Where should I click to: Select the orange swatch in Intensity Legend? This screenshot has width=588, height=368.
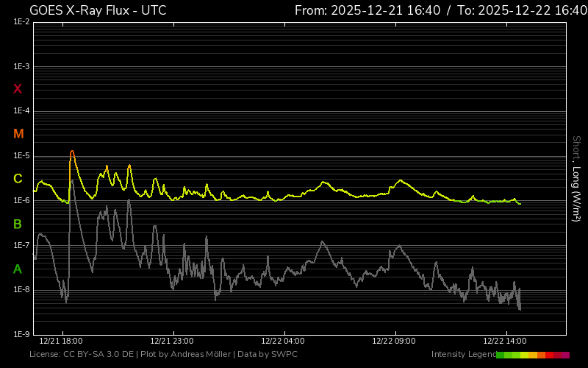[541, 355]
